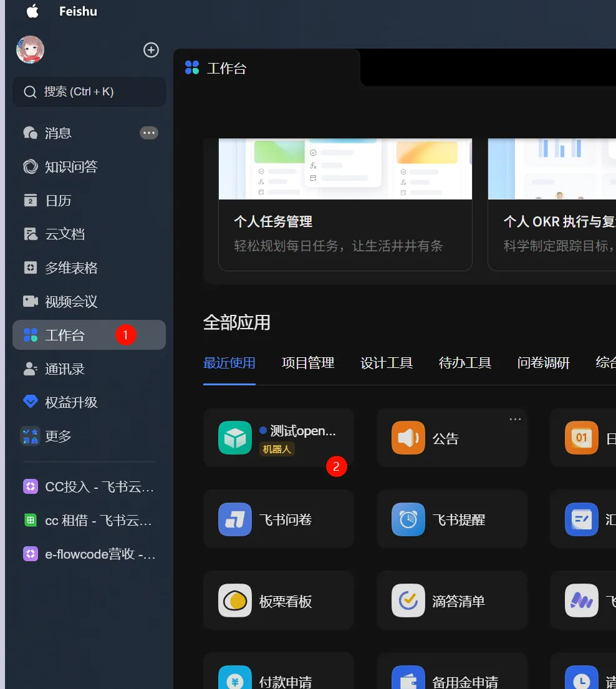Screen dimensions: 616x689
Task: Open the 飞书问卷 survey app
Action: coord(279,519)
